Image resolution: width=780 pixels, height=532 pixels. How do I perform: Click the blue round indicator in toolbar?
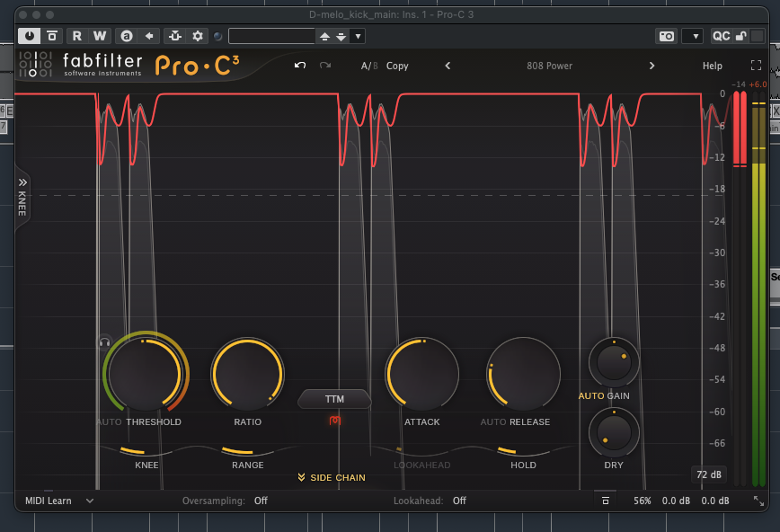coord(217,36)
